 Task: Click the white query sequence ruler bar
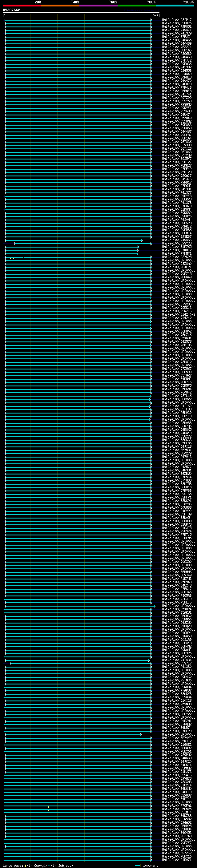[x=81, y=13]
